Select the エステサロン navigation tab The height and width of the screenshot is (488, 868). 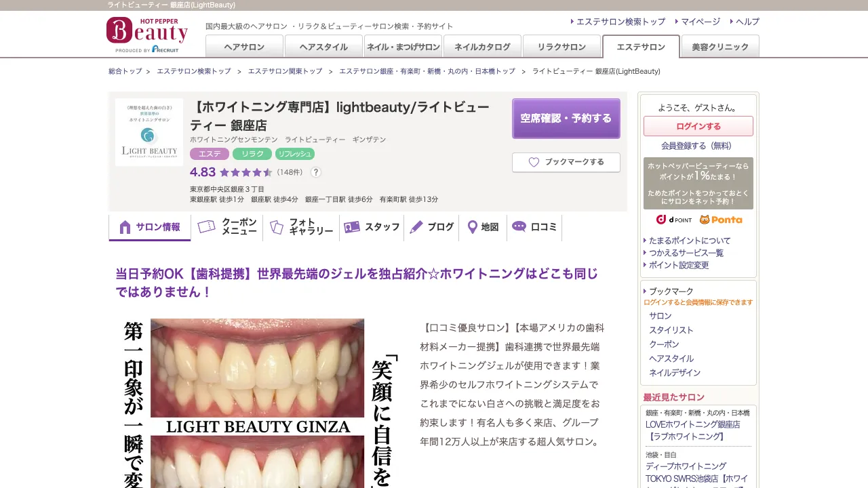click(641, 46)
